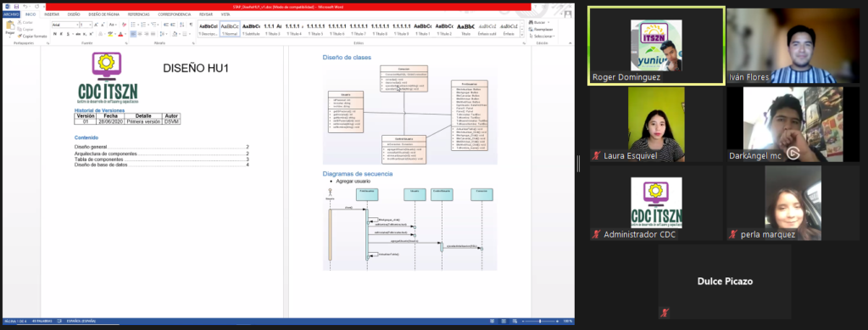
Task: Select Iván Flores video thumbnail
Action: coord(793,46)
